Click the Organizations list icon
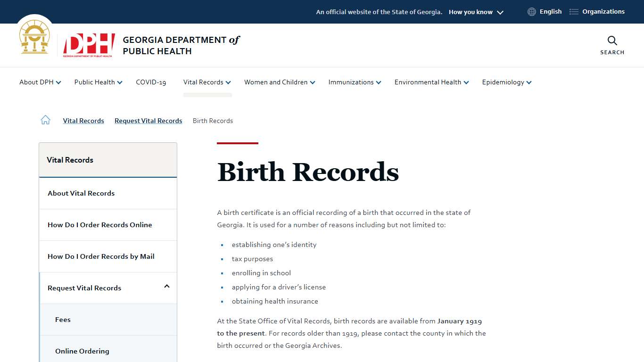 [573, 11]
